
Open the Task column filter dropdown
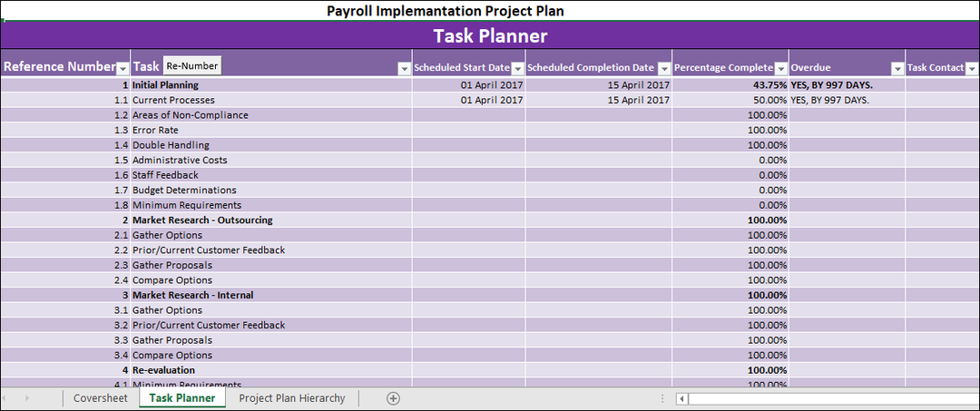tap(404, 69)
